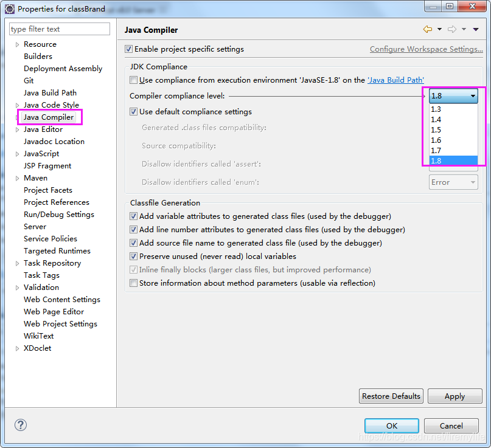Click the type filter text field

coord(60,29)
